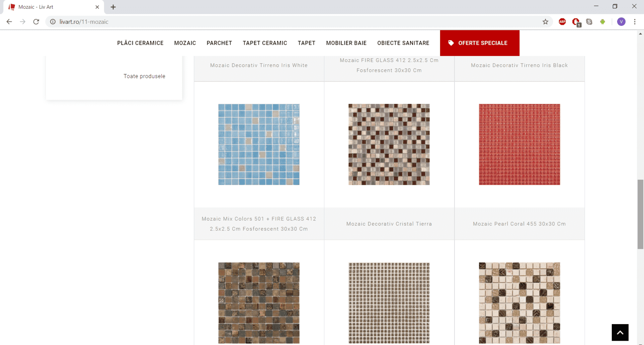Click the vertical page scrollbar thumb

640,214
